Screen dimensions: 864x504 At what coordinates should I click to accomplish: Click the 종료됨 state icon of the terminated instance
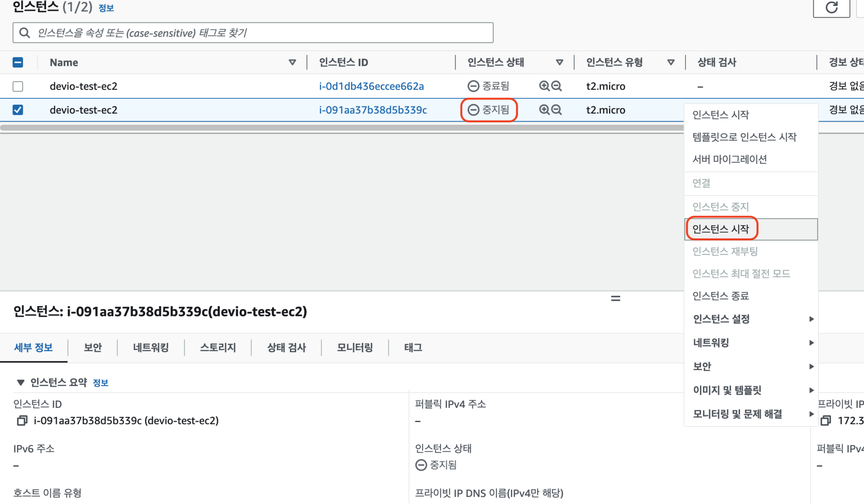(473, 86)
